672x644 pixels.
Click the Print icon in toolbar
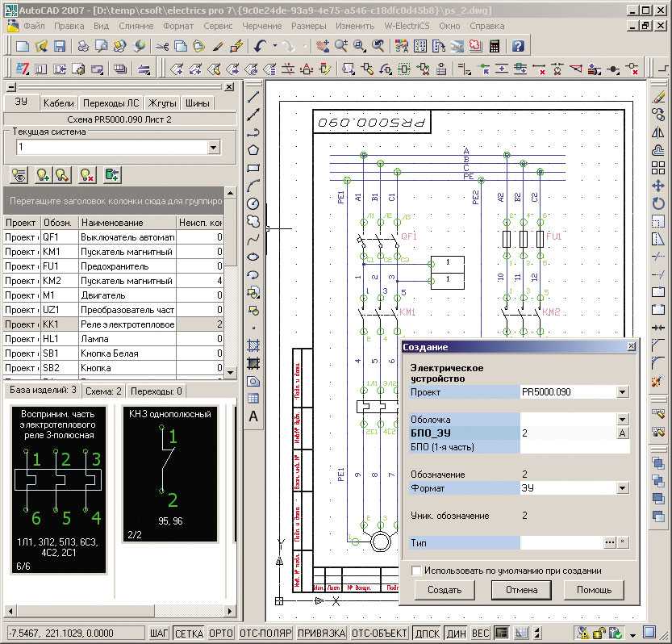(x=83, y=46)
